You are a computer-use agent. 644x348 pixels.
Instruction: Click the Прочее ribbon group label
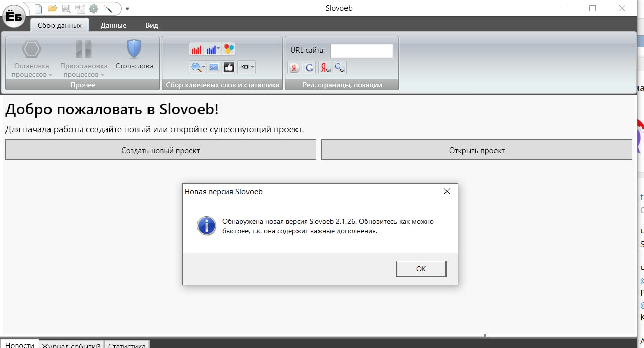tap(83, 85)
